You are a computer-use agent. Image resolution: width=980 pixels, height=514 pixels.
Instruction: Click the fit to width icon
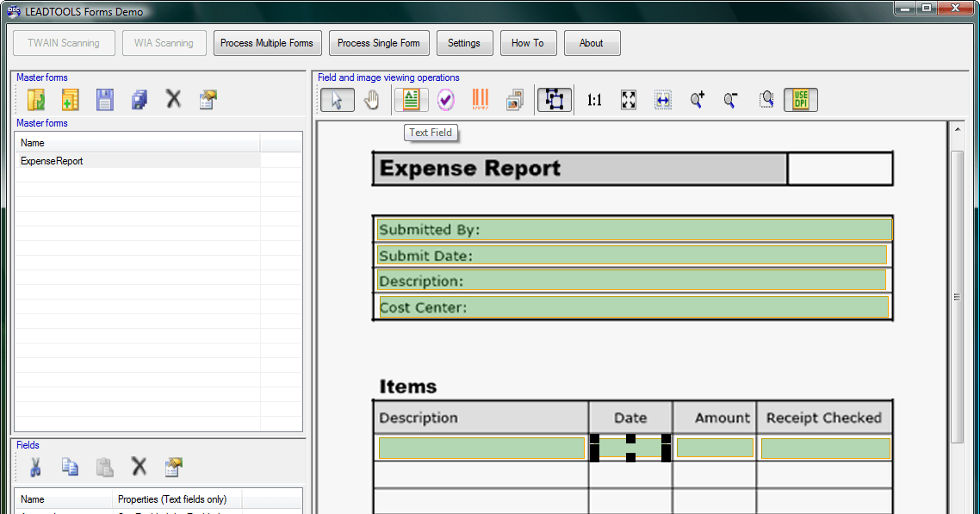coord(662,100)
